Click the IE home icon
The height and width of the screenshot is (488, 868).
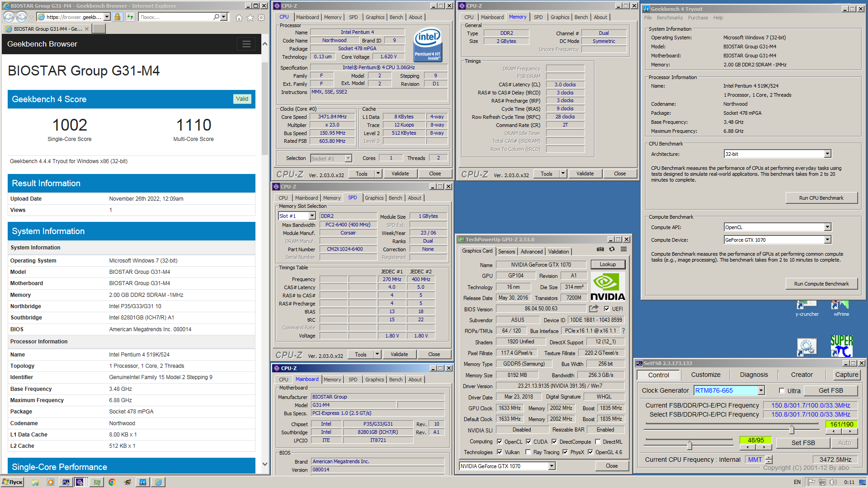[239, 18]
